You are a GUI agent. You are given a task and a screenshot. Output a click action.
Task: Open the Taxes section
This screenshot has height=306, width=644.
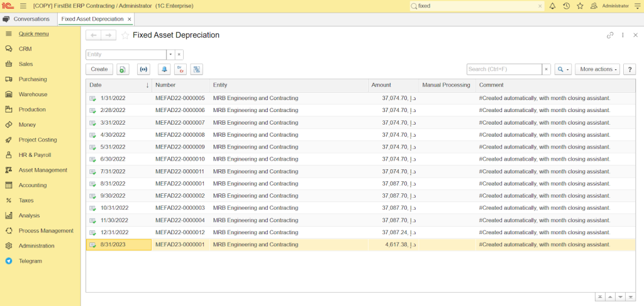coord(25,200)
